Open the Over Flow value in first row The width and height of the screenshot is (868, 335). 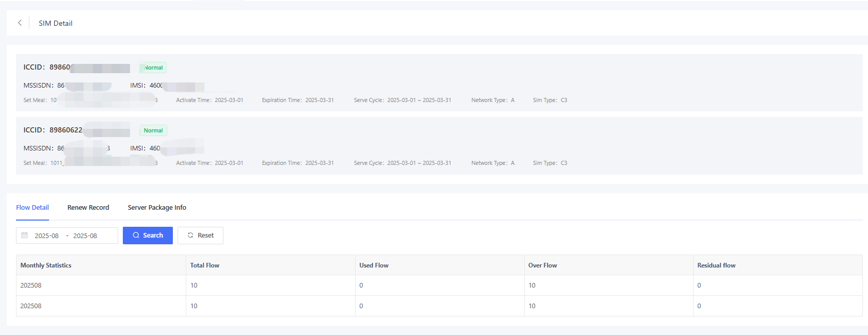(x=532, y=286)
